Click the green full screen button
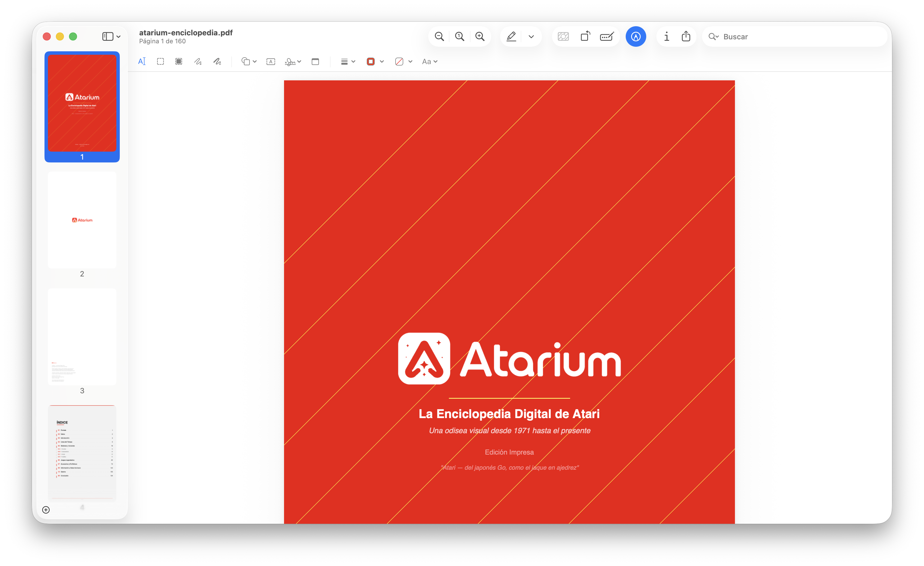Image resolution: width=924 pixels, height=566 pixels. [x=73, y=36]
